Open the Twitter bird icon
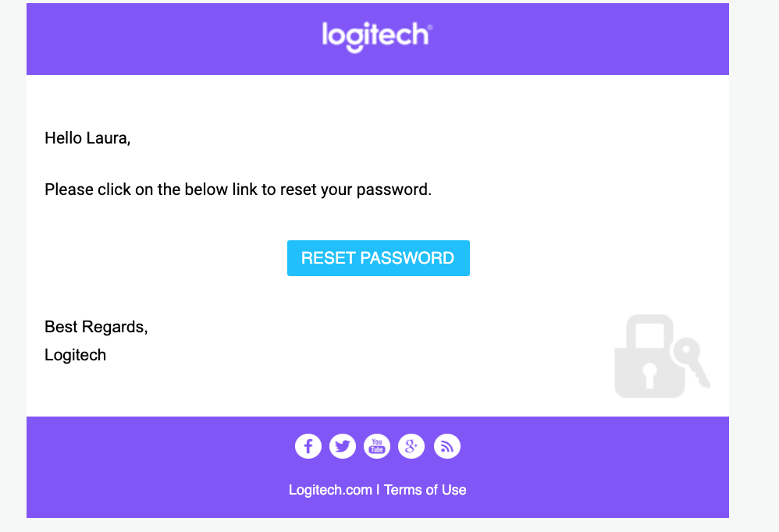Image resolution: width=779 pixels, height=532 pixels. click(x=343, y=446)
